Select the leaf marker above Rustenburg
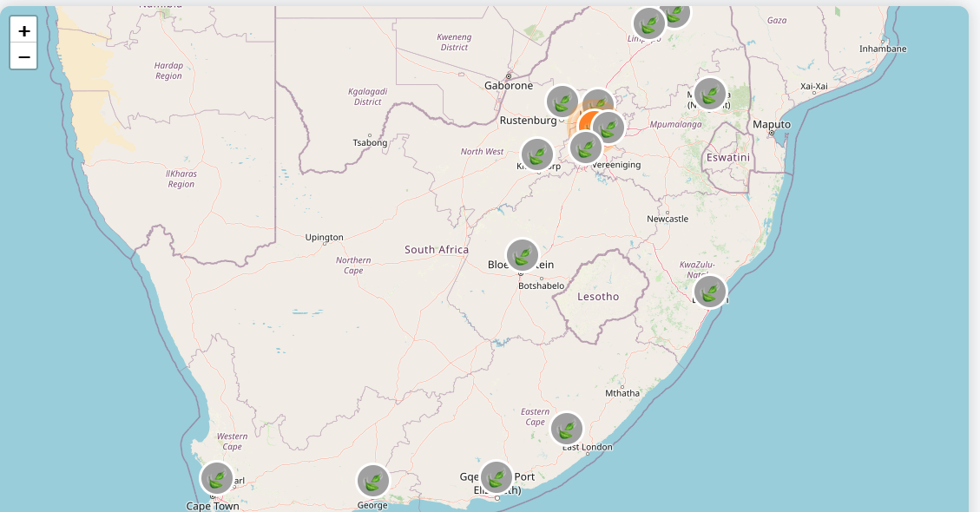This screenshot has width=980, height=512. coord(562,102)
